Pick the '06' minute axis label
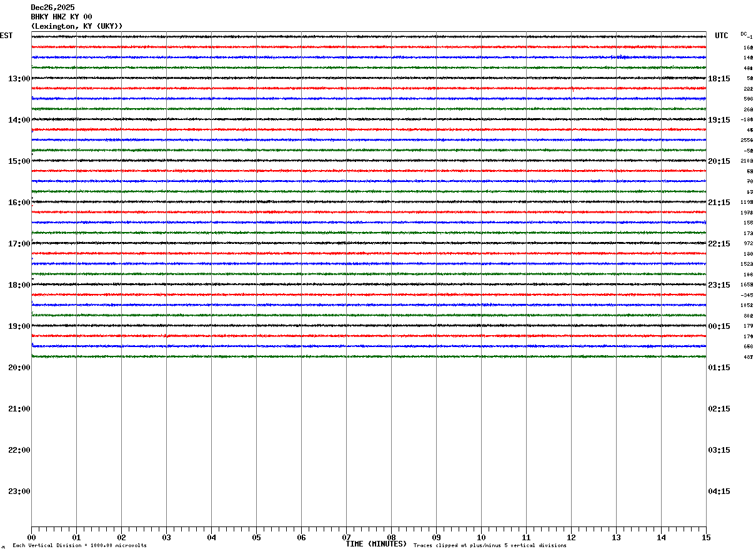 click(301, 538)
